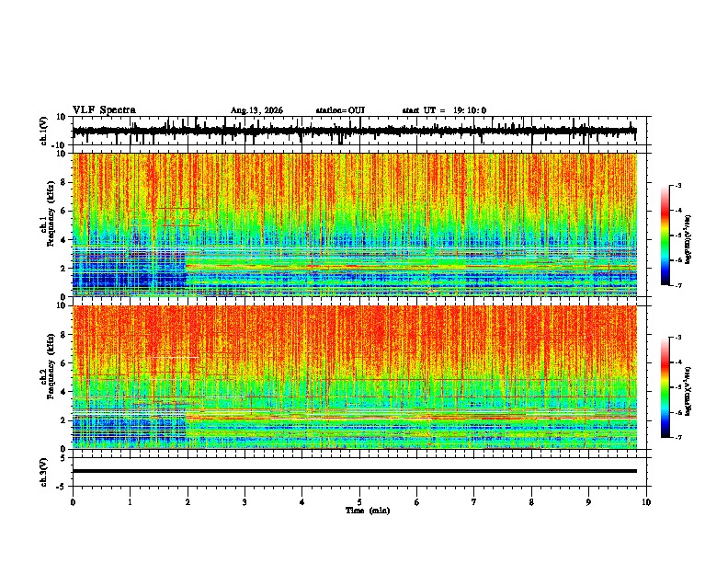Click the 'ch.3(V)' axis label

click(44, 472)
